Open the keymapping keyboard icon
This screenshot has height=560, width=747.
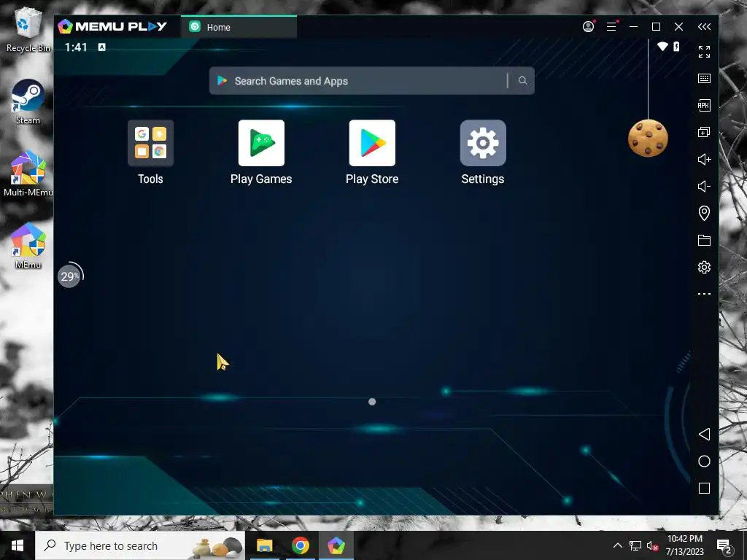pos(704,79)
